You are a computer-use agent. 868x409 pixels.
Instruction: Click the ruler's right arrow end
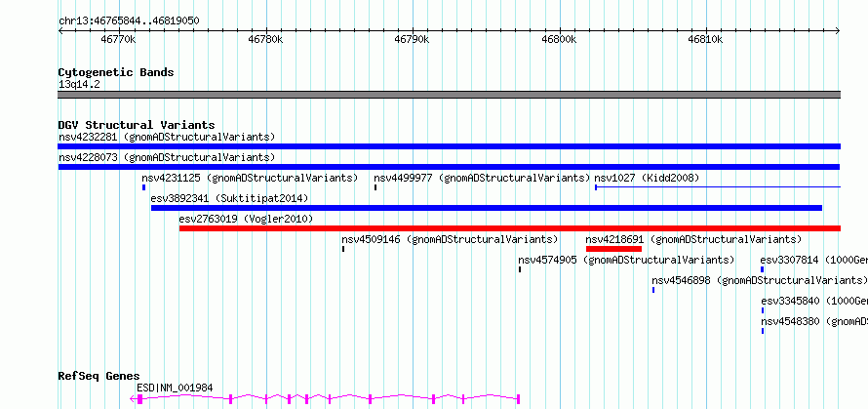click(838, 30)
